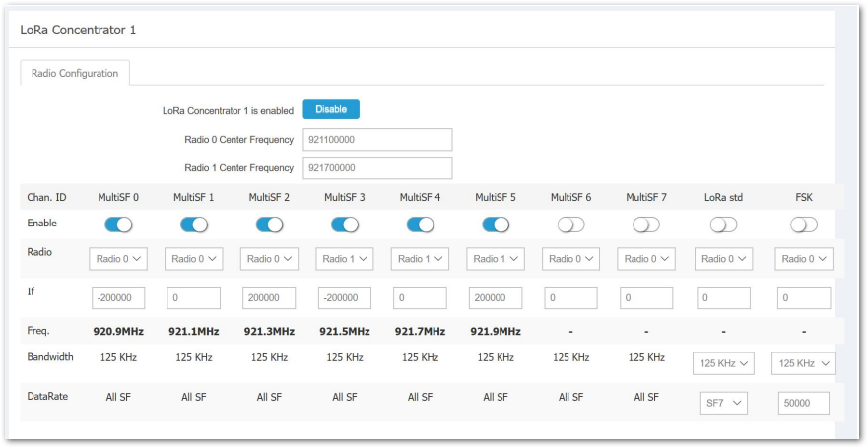Open the Radio dropdown for MultiSF 3
This screenshot has width=868, height=448.
(344, 259)
